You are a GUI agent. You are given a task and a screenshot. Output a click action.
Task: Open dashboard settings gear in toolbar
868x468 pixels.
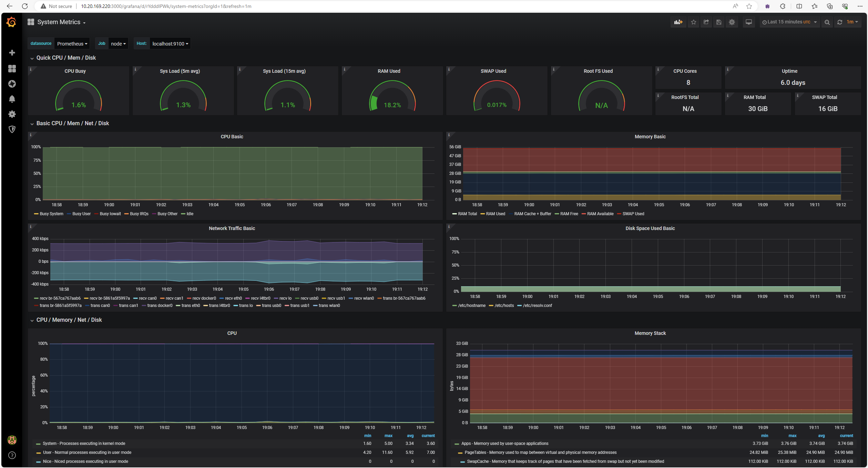(x=732, y=22)
